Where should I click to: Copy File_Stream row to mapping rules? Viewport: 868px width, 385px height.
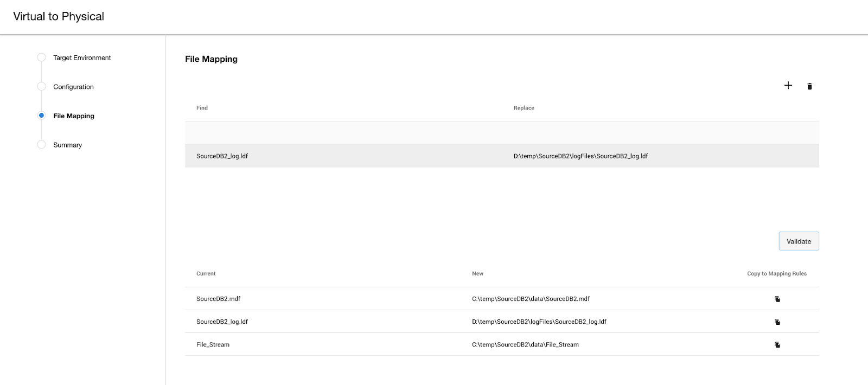[777, 345]
